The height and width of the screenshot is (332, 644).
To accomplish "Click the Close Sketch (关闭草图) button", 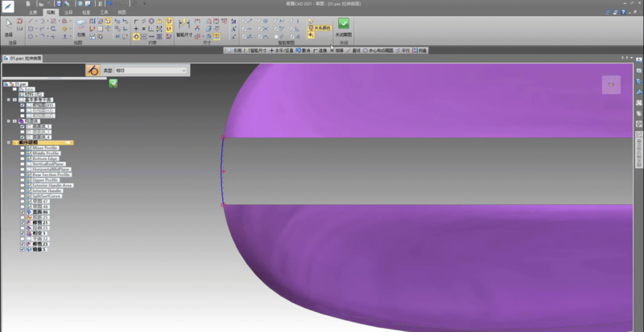I will coord(344,27).
